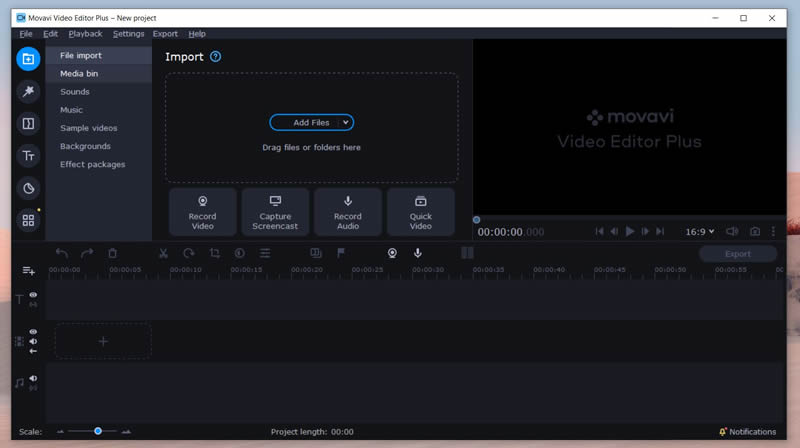Click the zoom out scale icon
Image resolution: width=800 pixels, height=448 pixels.
pos(60,432)
